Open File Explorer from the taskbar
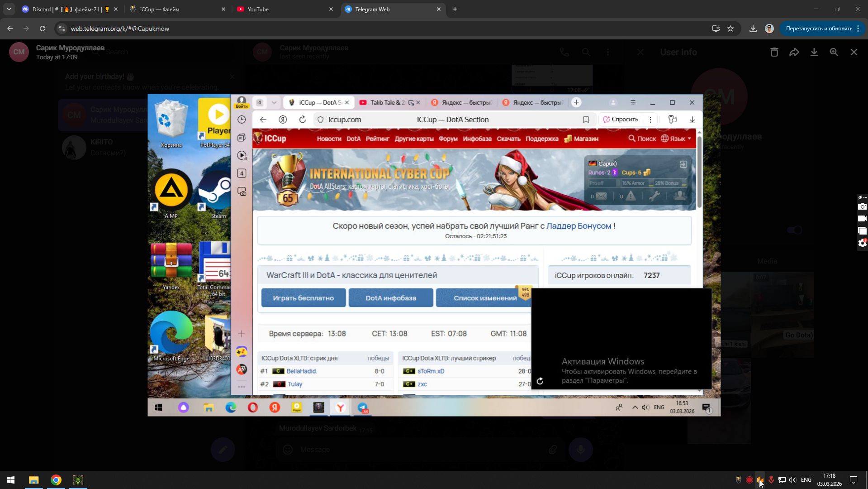 34,480
